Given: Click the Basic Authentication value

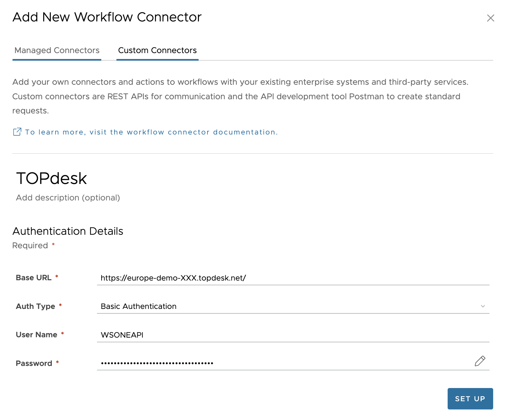Looking at the screenshot, I should [x=139, y=306].
